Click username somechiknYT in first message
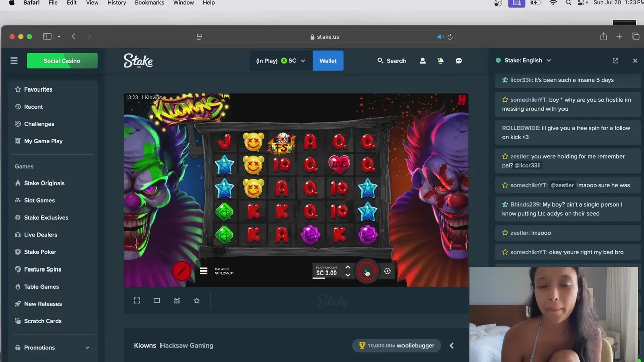The image size is (644, 362). [528, 100]
